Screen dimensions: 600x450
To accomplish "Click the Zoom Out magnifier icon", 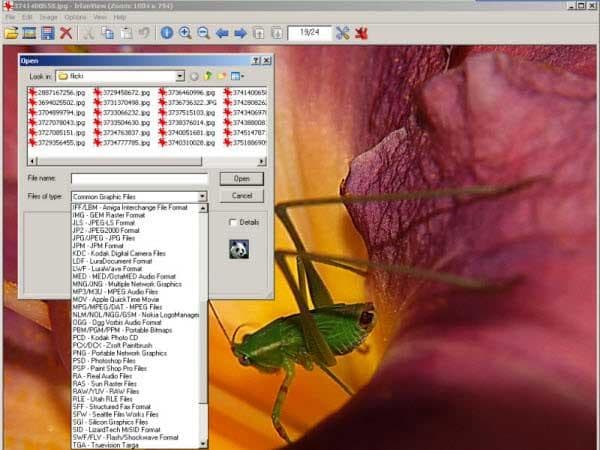I will point(204,33).
